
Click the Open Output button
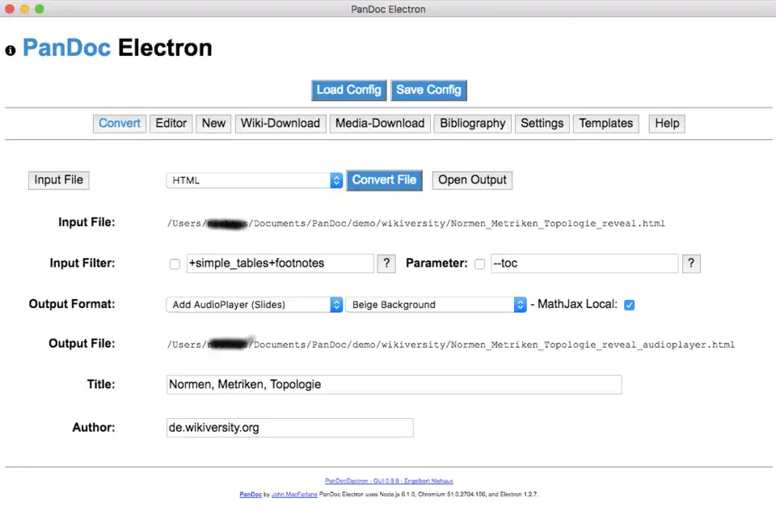pos(472,180)
